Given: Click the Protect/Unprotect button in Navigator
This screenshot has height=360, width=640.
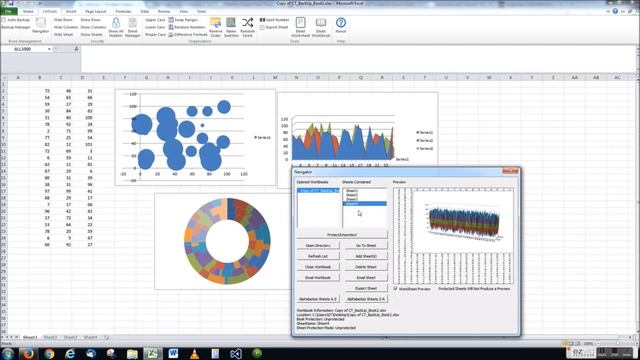Looking at the screenshot, I should point(342,235).
